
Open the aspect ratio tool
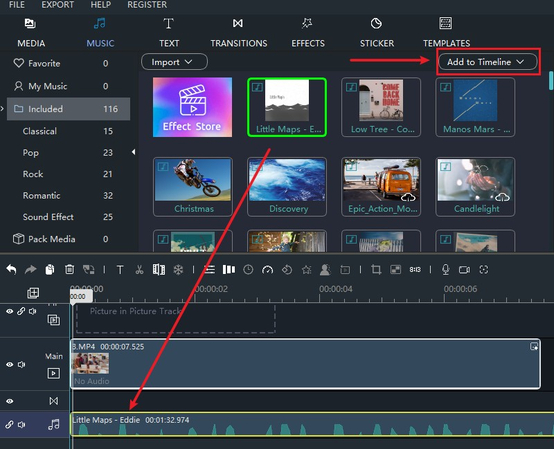415,270
